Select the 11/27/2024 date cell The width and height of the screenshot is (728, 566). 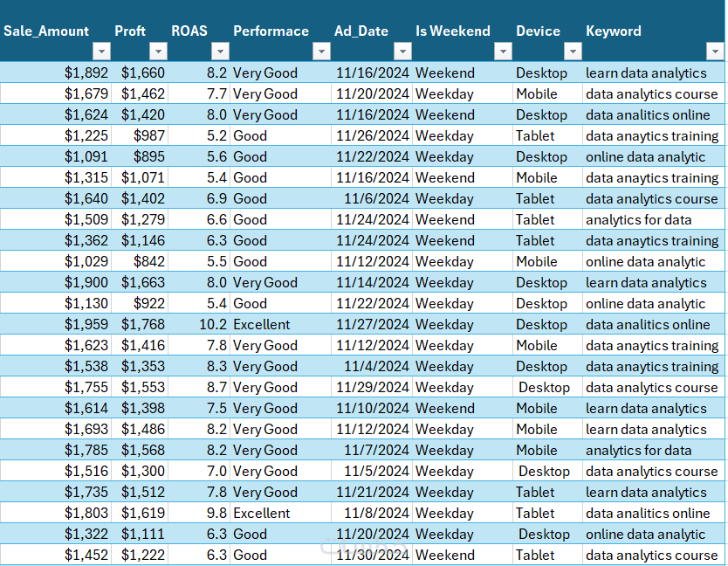(x=372, y=324)
